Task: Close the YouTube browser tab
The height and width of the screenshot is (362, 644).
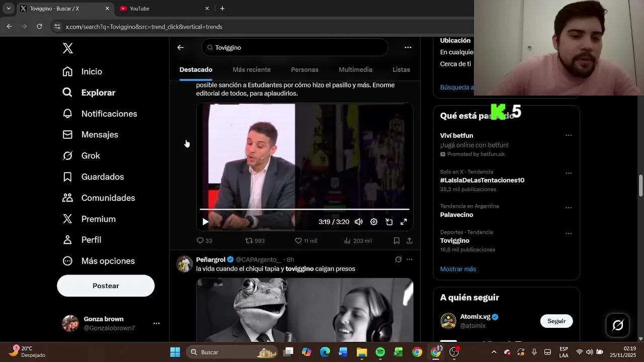Action: pos(207,9)
